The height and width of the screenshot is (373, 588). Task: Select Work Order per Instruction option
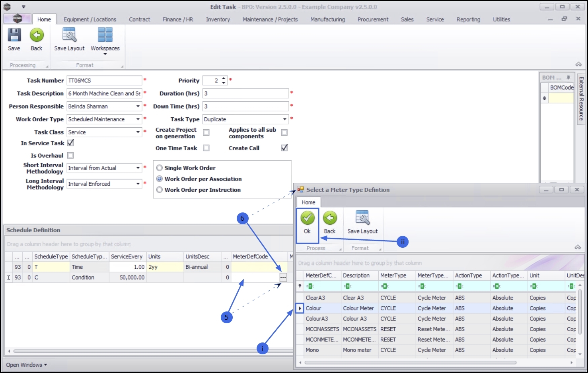pyautogui.click(x=160, y=190)
